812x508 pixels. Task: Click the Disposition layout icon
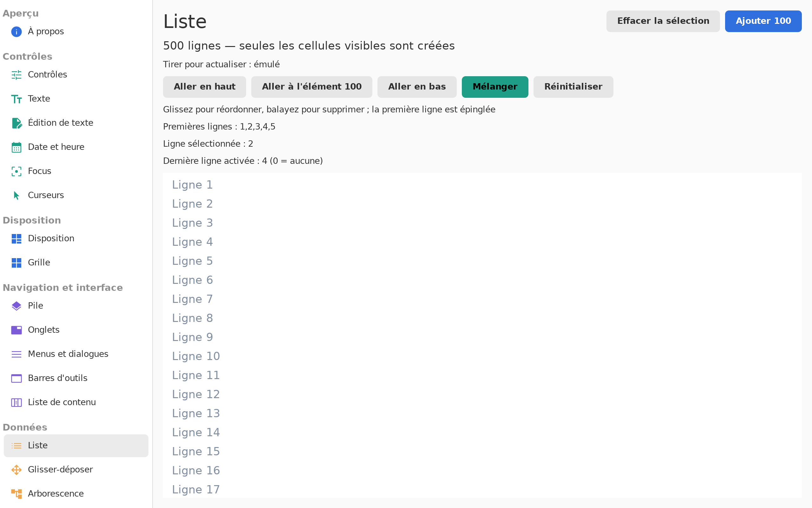pyautogui.click(x=16, y=239)
